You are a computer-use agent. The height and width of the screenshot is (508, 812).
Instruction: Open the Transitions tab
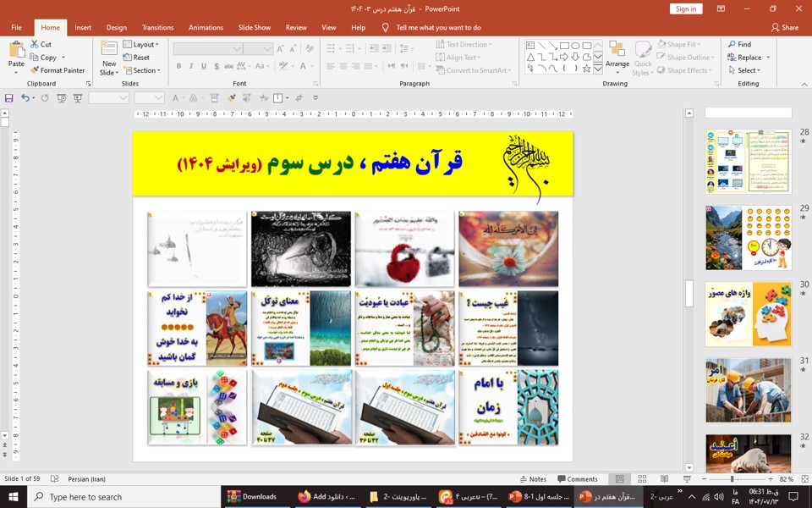coord(157,27)
